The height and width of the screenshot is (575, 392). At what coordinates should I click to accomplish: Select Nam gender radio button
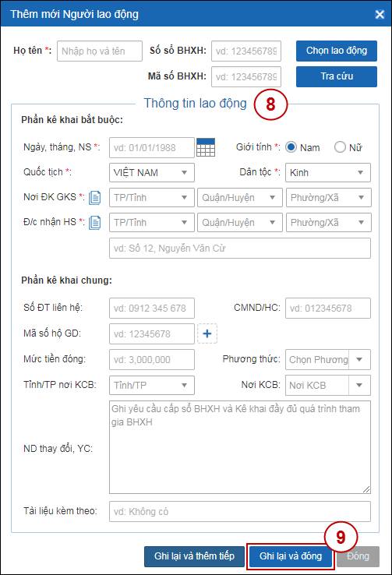[x=291, y=147]
